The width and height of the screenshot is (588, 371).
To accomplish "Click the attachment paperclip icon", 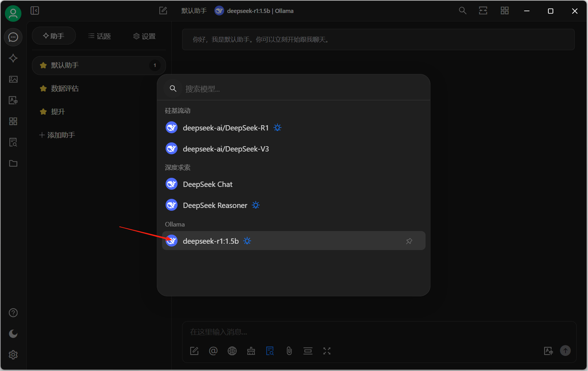I will pyautogui.click(x=289, y=351).
